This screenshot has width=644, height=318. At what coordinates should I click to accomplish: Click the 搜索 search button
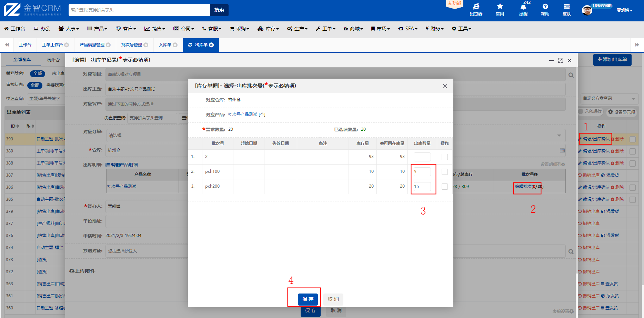tap(219, 10)
